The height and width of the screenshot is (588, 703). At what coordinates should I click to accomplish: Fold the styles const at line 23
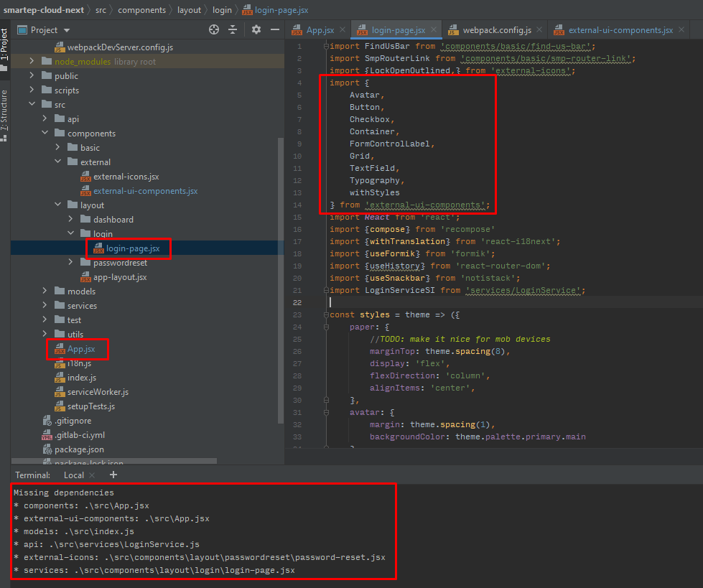[327, 314]
